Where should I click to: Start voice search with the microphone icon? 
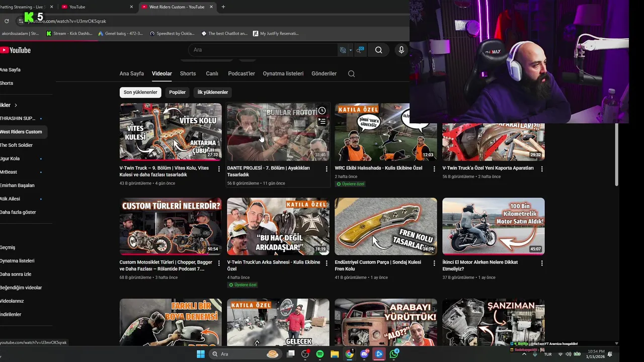pos(401,50)
